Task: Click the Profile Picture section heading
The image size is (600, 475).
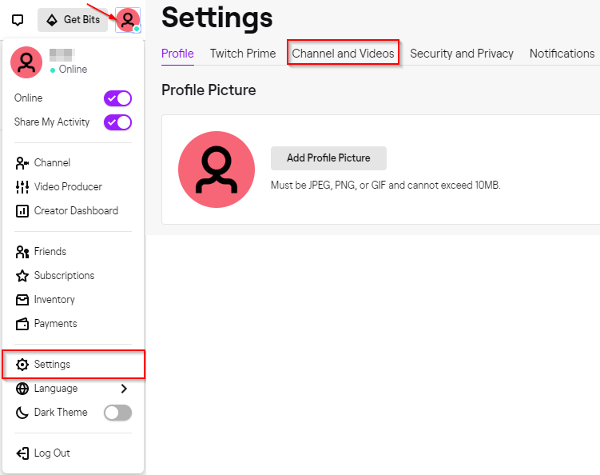Action: [209, 90]
